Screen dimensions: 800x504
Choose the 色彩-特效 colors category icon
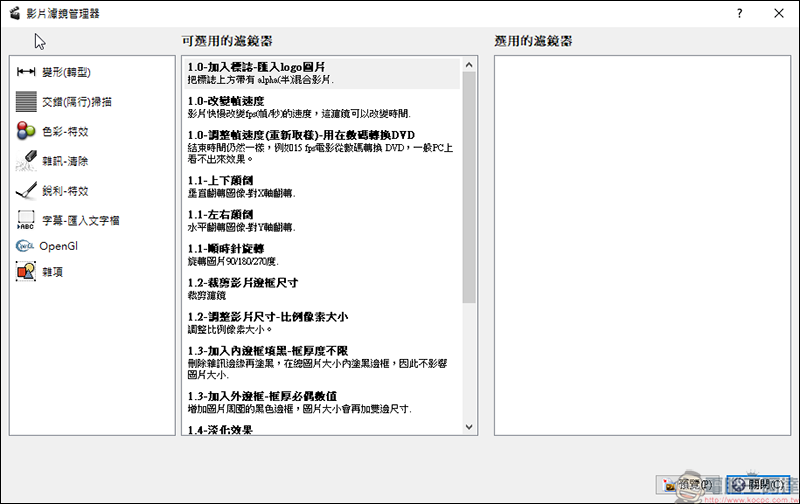click(26, 131)
